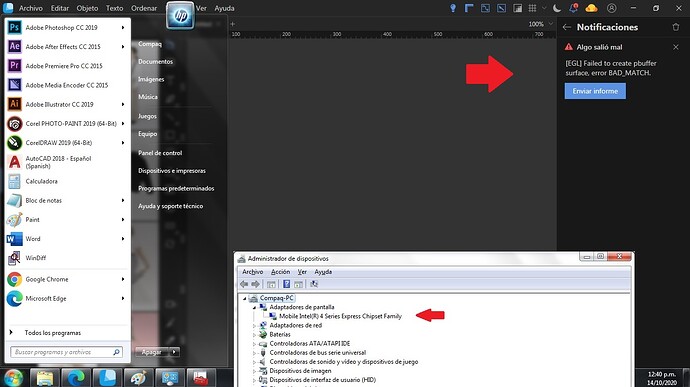Click the HP user picture icon
This screenshot has height=387, width=690.
(x=180, y=15)
